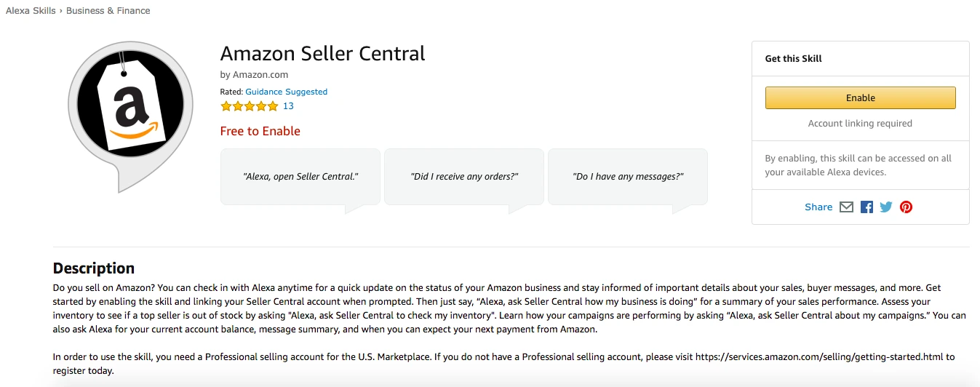Click "Account linking required" note
Screen dimensions: 980x387
pyautogui.click(x=860, y=124)
